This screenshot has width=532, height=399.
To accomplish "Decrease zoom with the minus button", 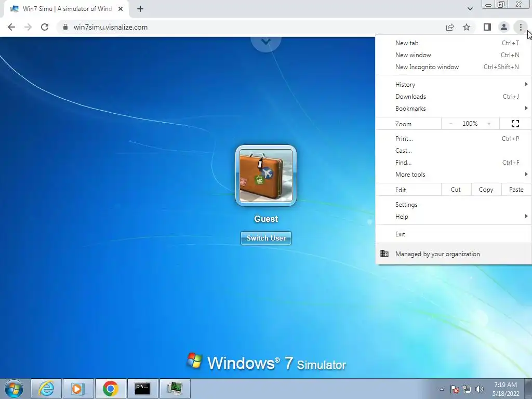I will tap(450, 124).
